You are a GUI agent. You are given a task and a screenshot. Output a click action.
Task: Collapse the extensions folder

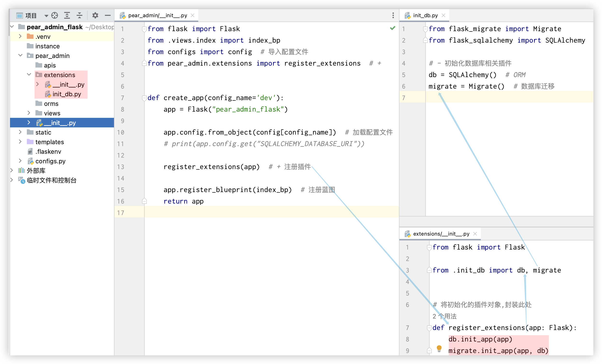(x=29, y=74)
